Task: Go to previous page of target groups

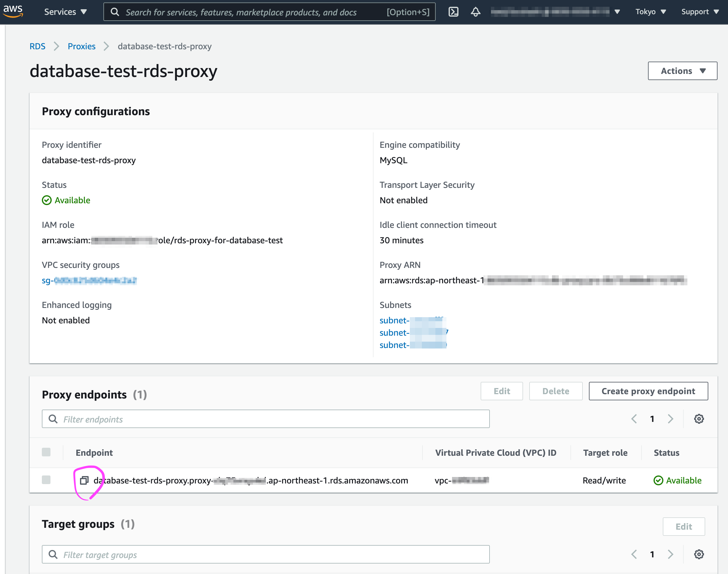Action: click(634, 554)
